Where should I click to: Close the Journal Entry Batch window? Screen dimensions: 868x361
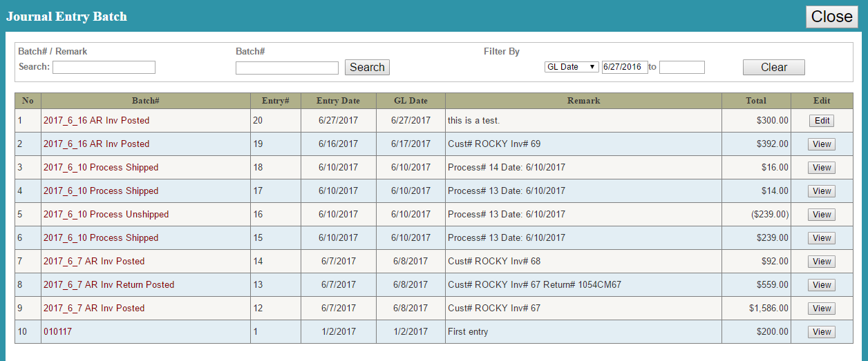pos(831,17)
